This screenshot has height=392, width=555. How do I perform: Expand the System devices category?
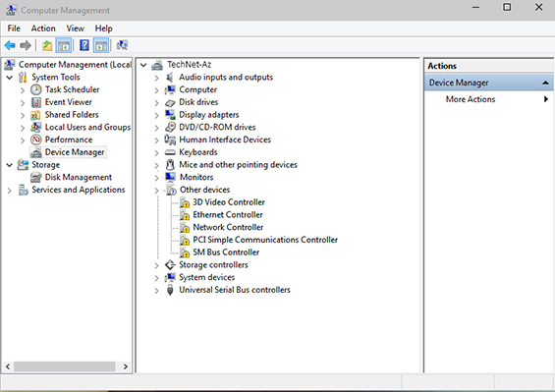(x=157, y=278)
